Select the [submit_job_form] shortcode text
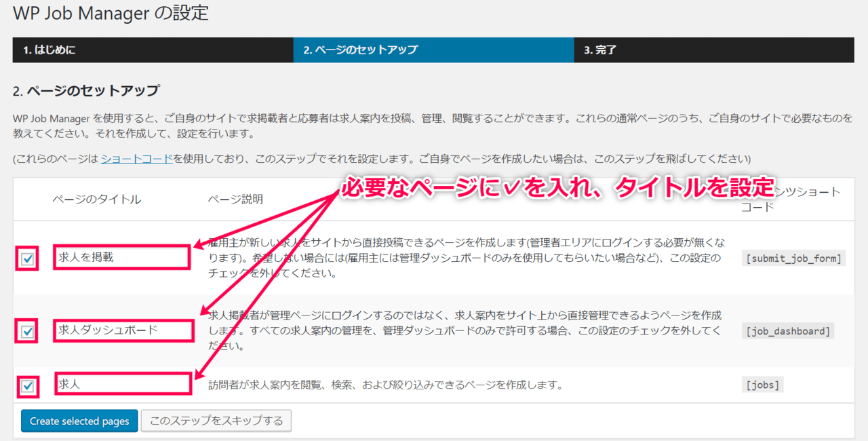Viewport: 868px width, 441px height. click(793, 258)
